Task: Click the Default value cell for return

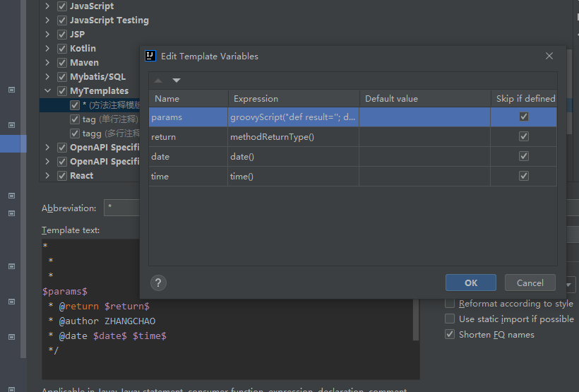Action: coord(424,137)
